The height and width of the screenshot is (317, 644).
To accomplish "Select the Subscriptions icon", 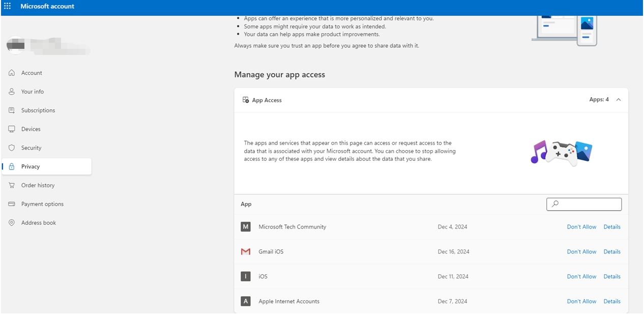I will pos(11,110).
